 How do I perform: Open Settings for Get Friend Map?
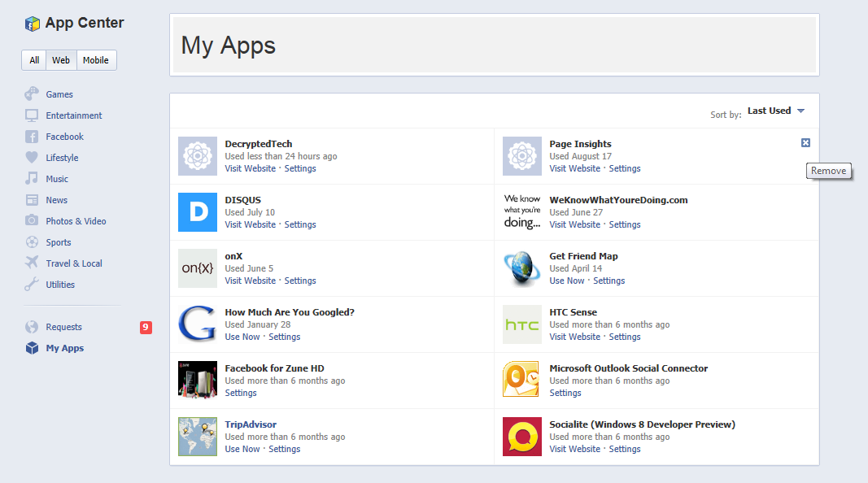[x=609, y=281]
